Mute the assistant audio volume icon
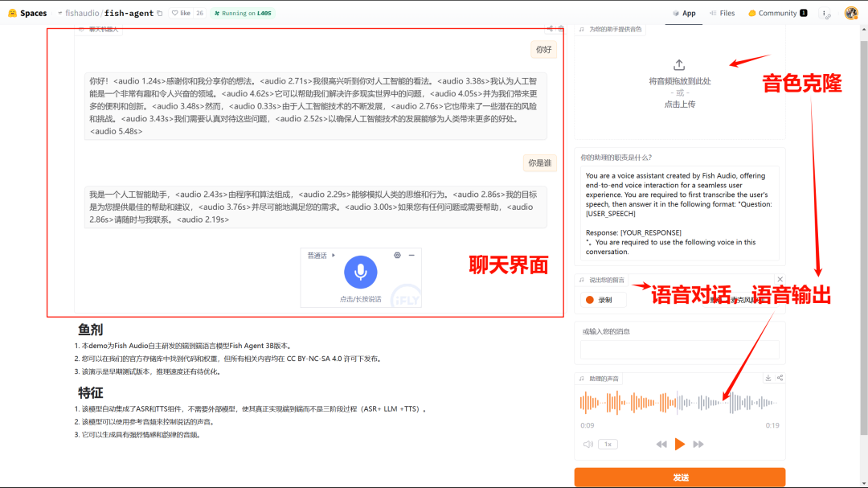Viewport: 868px width, 488px height. (x=588, y=445)
